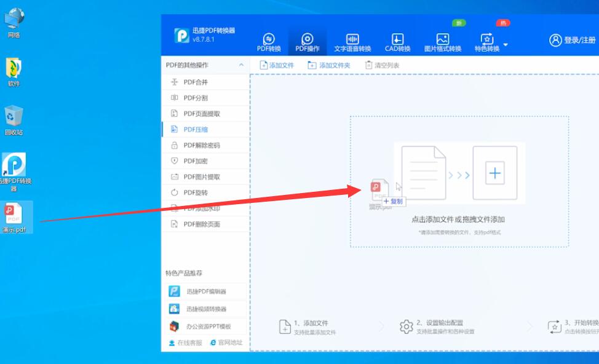Select PDF删除页面 in the sidebar
599x364 pixels.
[x=205, y=224]
